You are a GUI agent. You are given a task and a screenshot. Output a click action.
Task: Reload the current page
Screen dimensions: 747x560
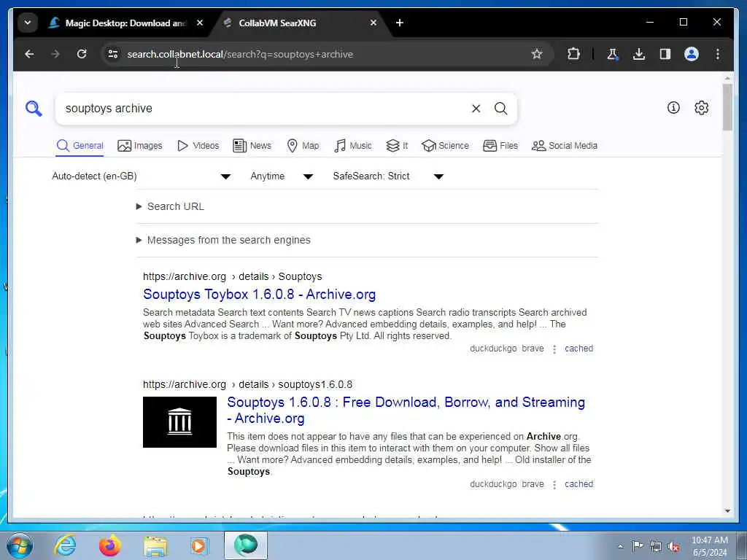tap(82, 54)
